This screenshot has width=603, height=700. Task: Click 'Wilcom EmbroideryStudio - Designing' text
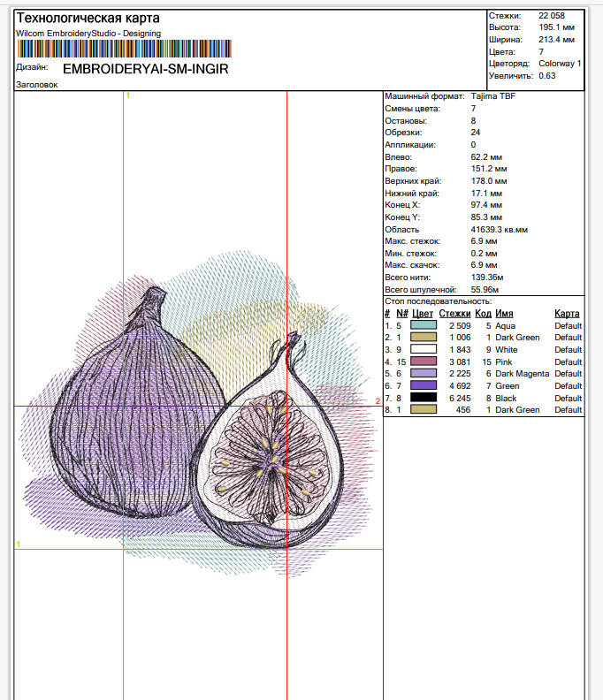[88, 34]
